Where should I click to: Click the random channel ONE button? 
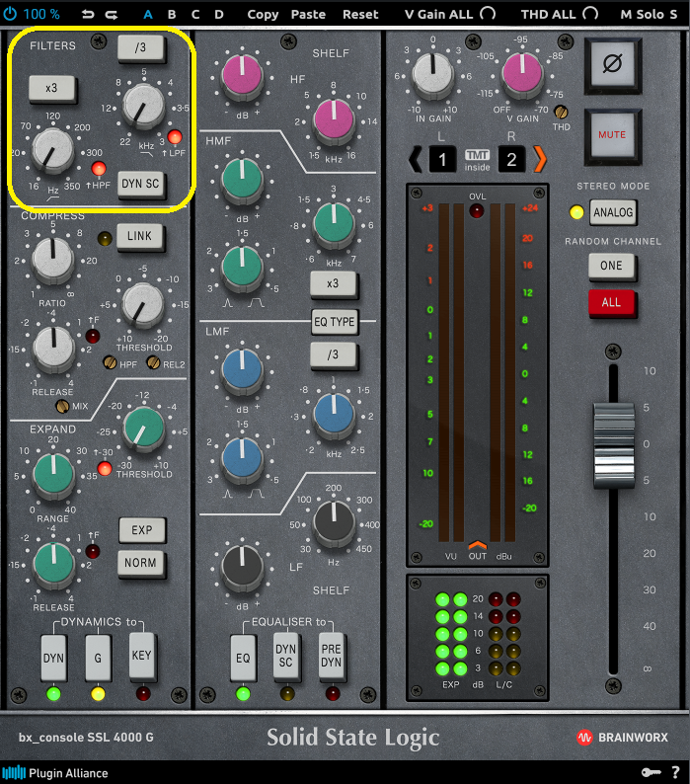611,266
